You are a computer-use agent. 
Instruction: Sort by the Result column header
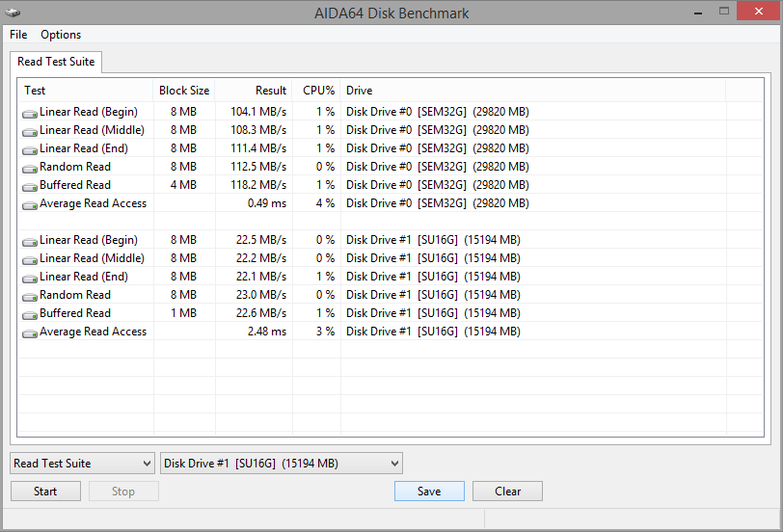click(254, 91)
